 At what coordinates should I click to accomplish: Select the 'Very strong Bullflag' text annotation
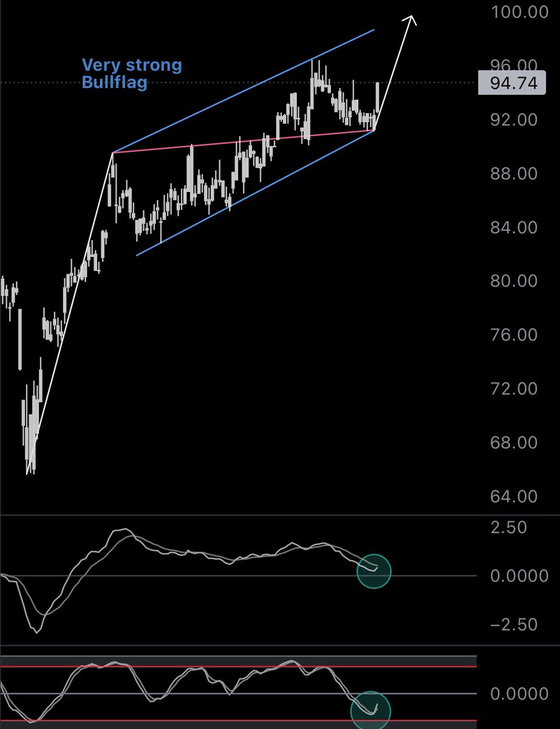pos(132,74)
